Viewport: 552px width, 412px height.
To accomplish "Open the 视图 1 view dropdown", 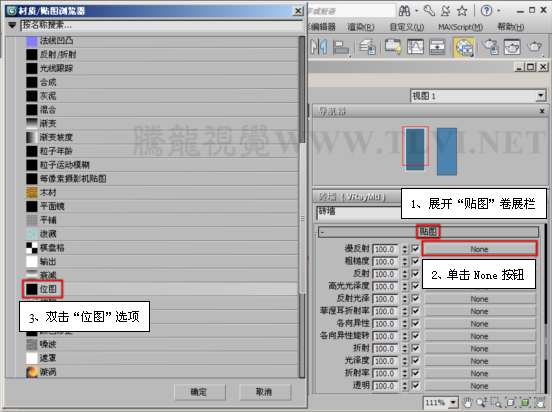I will (540, 96).
